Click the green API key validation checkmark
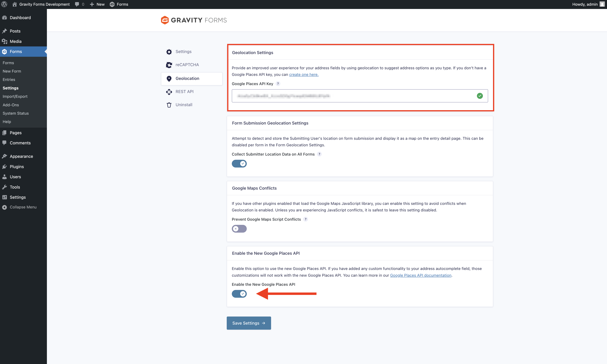 [480, 96]
